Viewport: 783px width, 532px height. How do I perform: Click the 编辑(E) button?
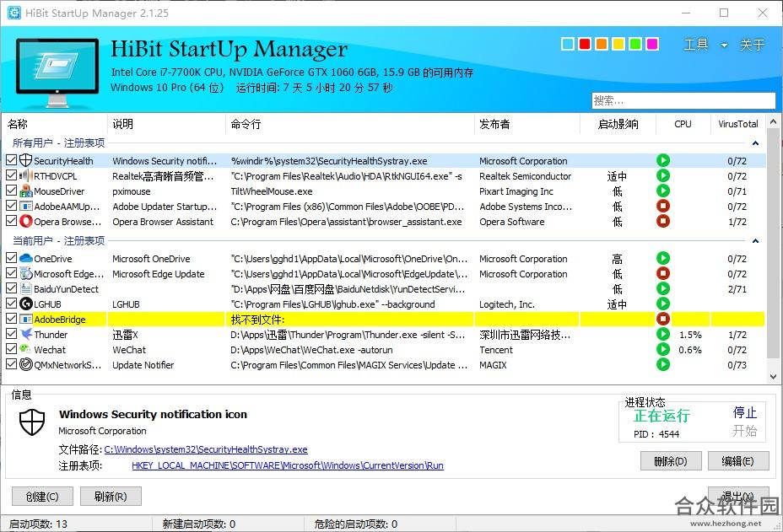pyautogui.click(x=738, y=460)
